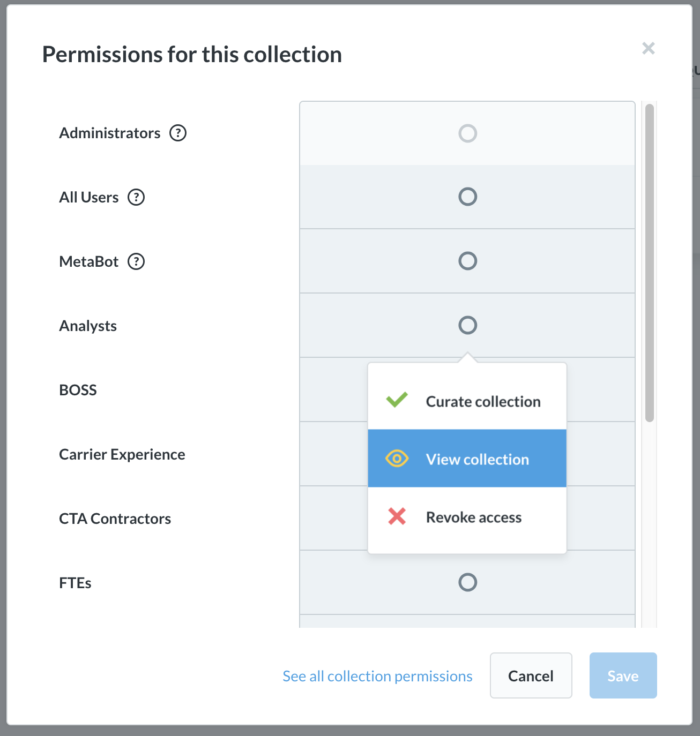Click the Cancel button
The width and height of the screenshot is (700, 736).
click(530, 675)
